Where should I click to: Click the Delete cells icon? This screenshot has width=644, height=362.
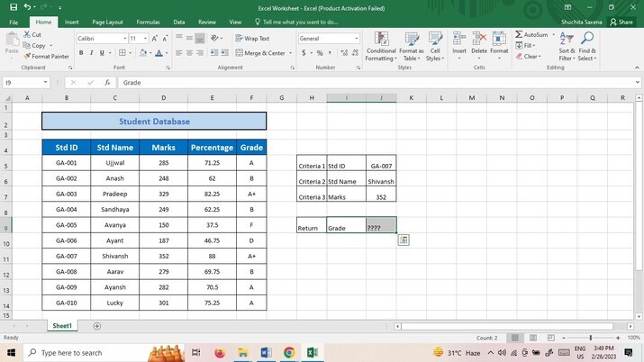click(479, 39)
